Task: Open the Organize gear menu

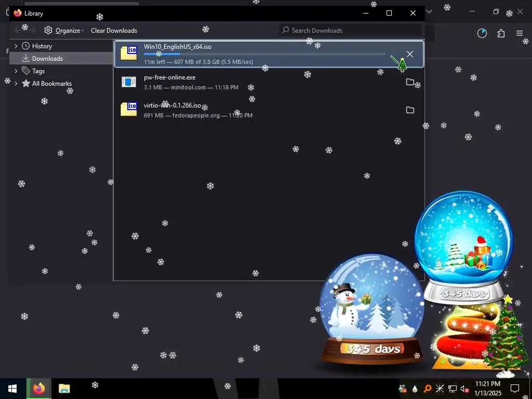Action: [64, 31]
